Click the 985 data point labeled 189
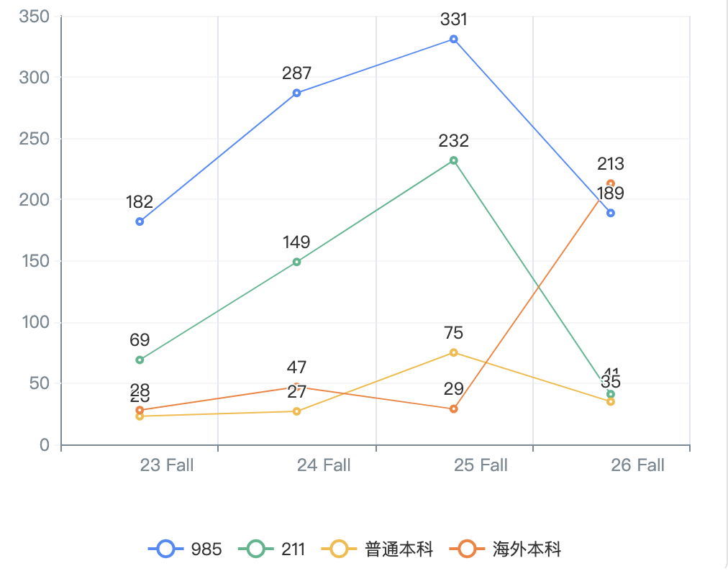This screenshot has width=728, height=571. [x=611, y=213]
